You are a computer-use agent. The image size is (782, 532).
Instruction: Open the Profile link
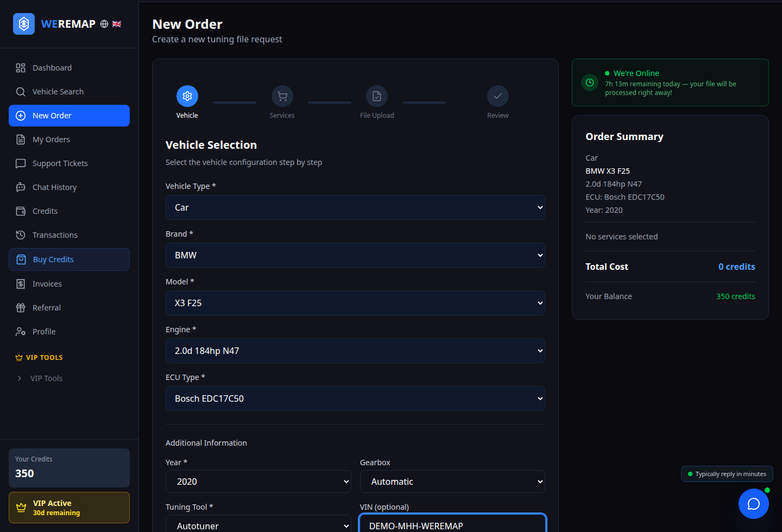click(x=69, y=332)
